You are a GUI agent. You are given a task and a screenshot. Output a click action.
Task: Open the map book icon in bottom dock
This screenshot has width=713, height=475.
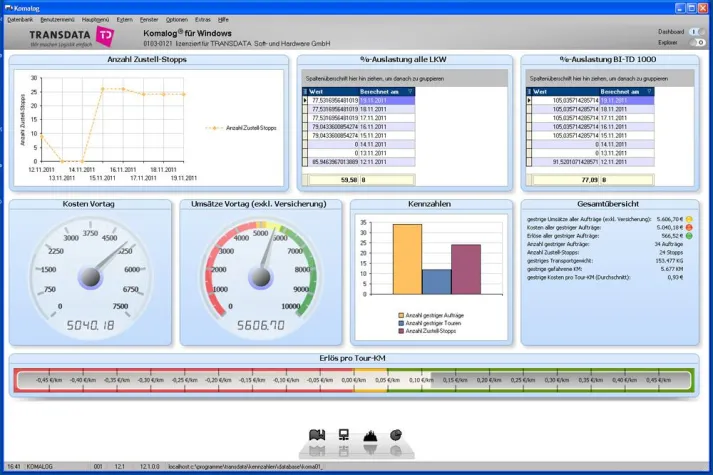317,435
